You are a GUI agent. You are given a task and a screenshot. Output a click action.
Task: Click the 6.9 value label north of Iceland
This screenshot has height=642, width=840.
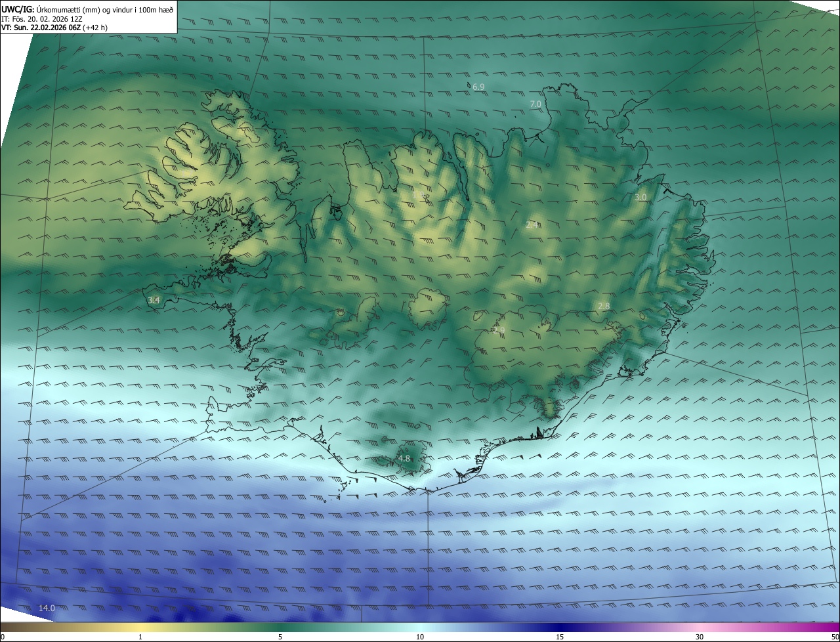pos(478,87)
